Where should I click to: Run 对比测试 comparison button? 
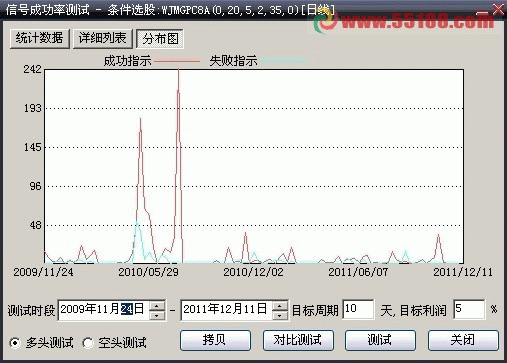(298, 340)
